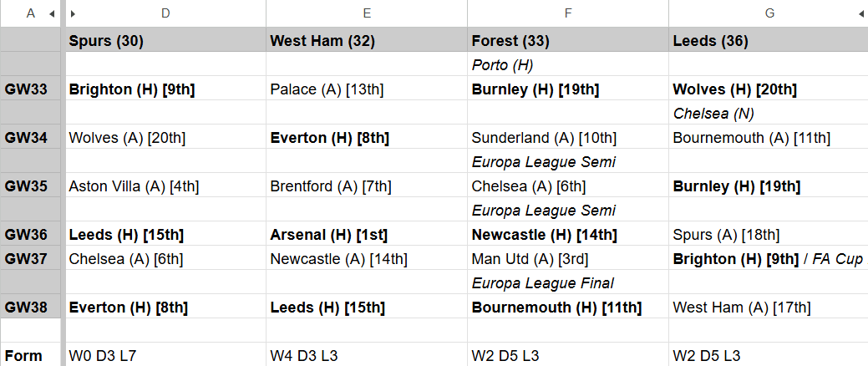
Task: Click the GW33 row label
Action: tap(31, 89)
